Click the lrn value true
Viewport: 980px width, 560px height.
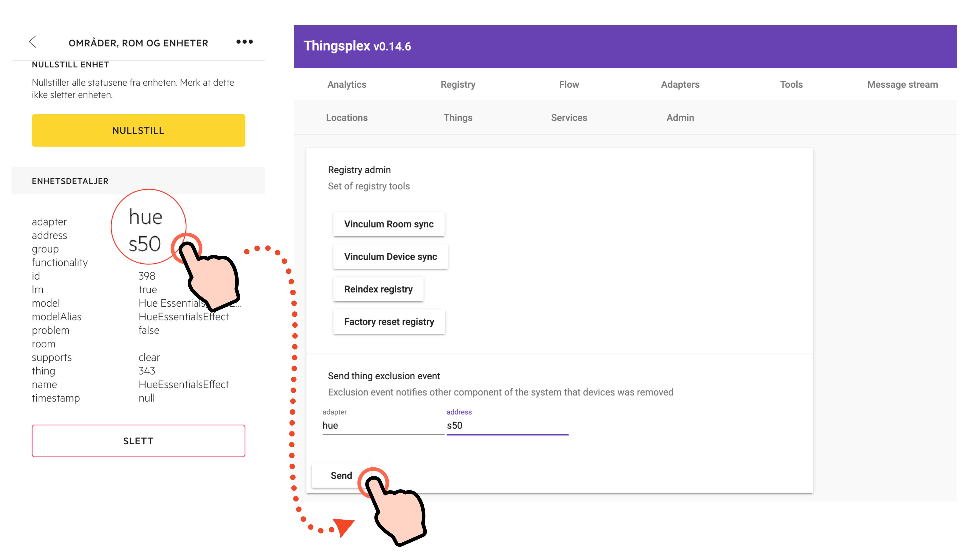(148, 290)
